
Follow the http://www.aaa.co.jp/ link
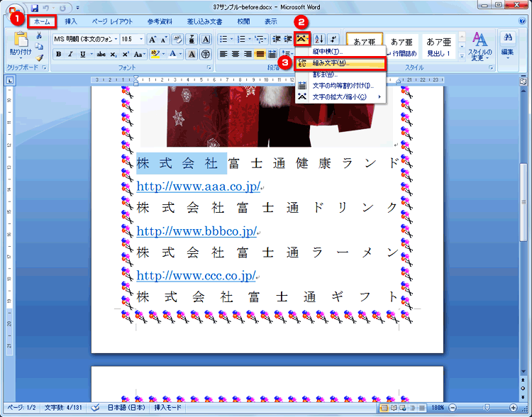(x=198, y=187)
